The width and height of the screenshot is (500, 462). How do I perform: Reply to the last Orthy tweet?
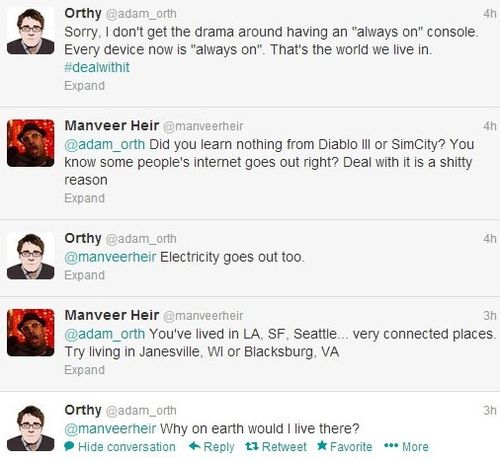tap(211, 447)
